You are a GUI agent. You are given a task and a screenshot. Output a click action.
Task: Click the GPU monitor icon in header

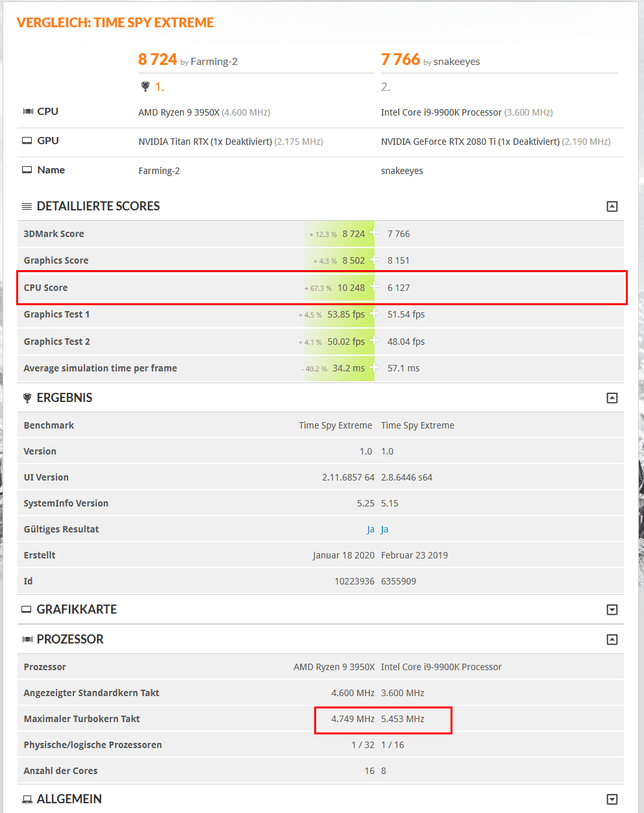click(27, 141)
